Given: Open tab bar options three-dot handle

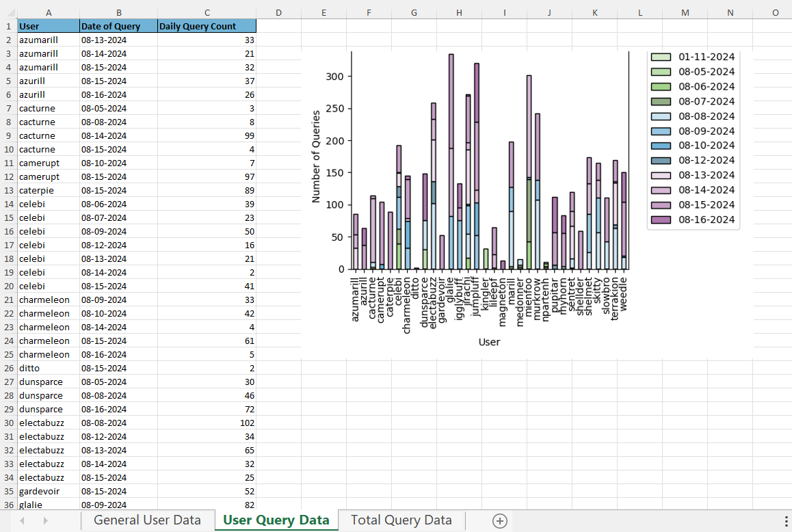Looking at the screenshot, I should click(x=786, y=521).
